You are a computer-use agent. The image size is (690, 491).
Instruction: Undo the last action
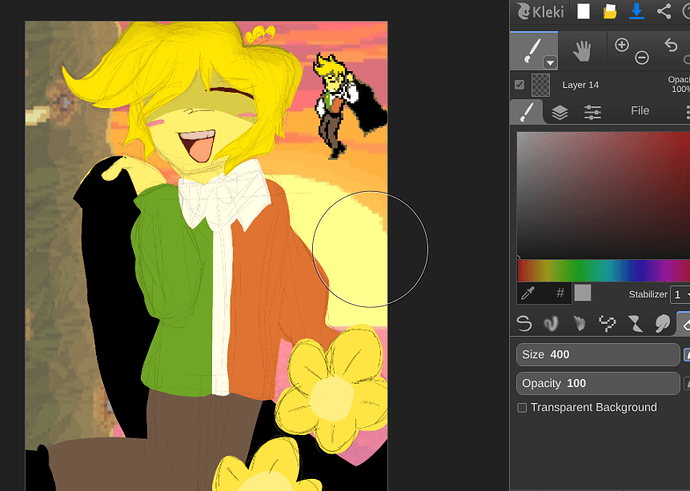(x=671, y=45)
